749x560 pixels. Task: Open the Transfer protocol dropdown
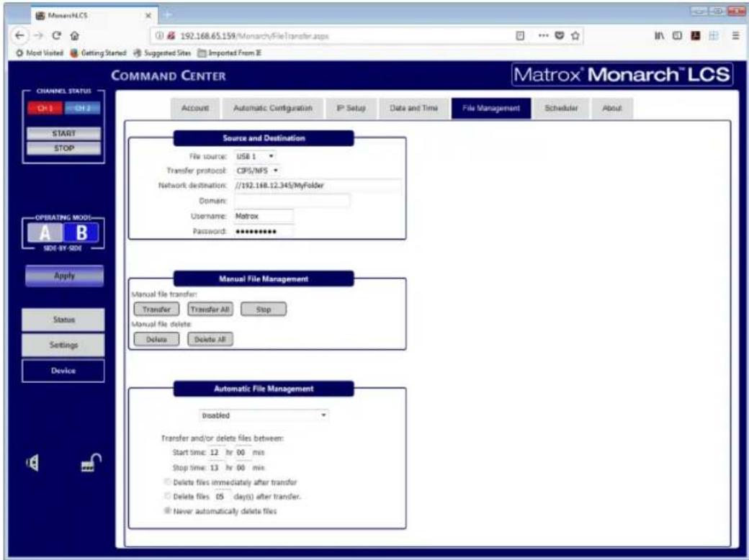pyautogui.click(x=257, y=171)
